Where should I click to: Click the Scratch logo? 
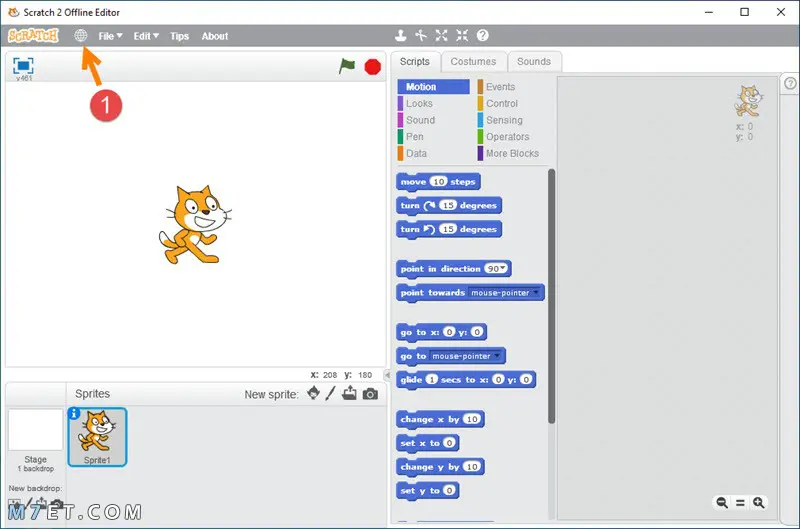click(33, 36)
